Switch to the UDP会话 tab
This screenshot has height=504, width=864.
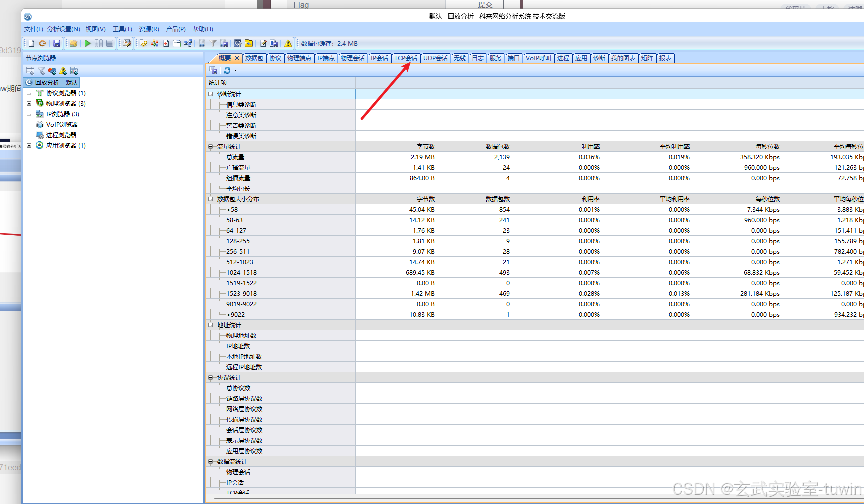tap(436, 58)
